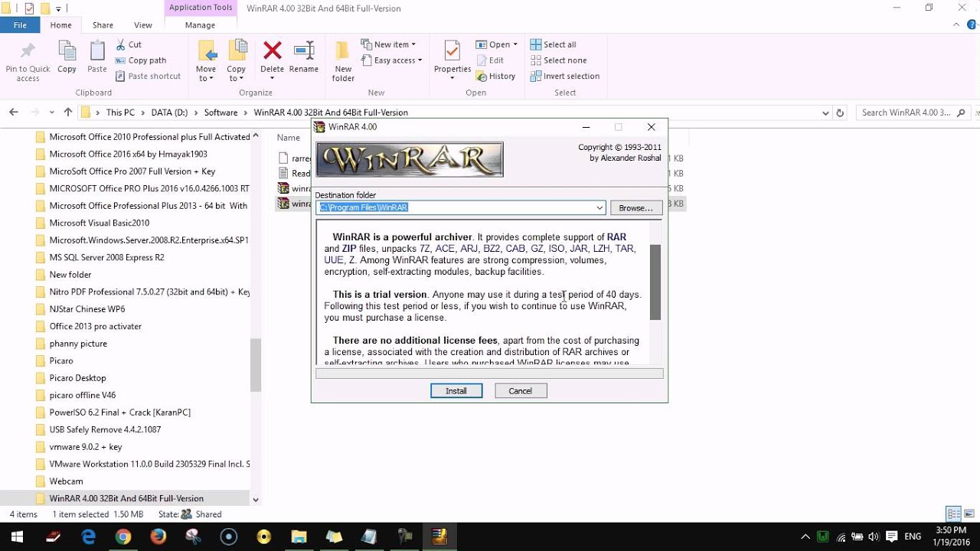
Task: Click Software in the address breadcrumb
Action: pos(220,112)
